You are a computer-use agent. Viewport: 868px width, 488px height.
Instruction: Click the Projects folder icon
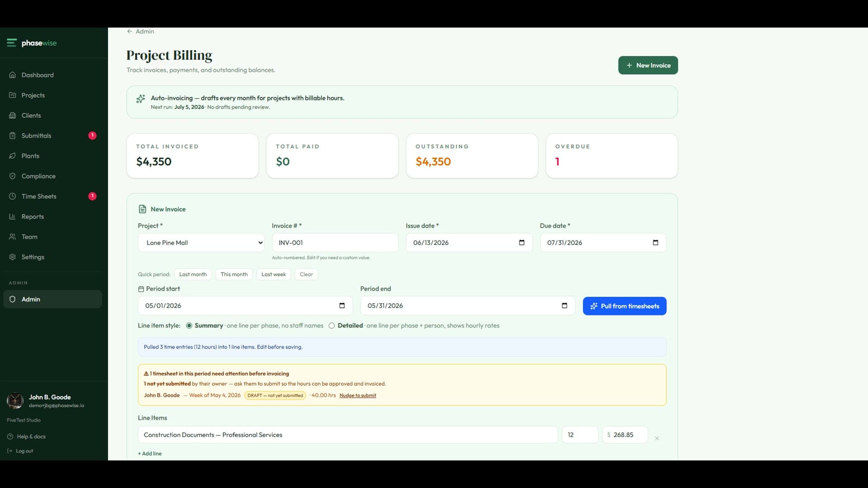click(12, 95)
